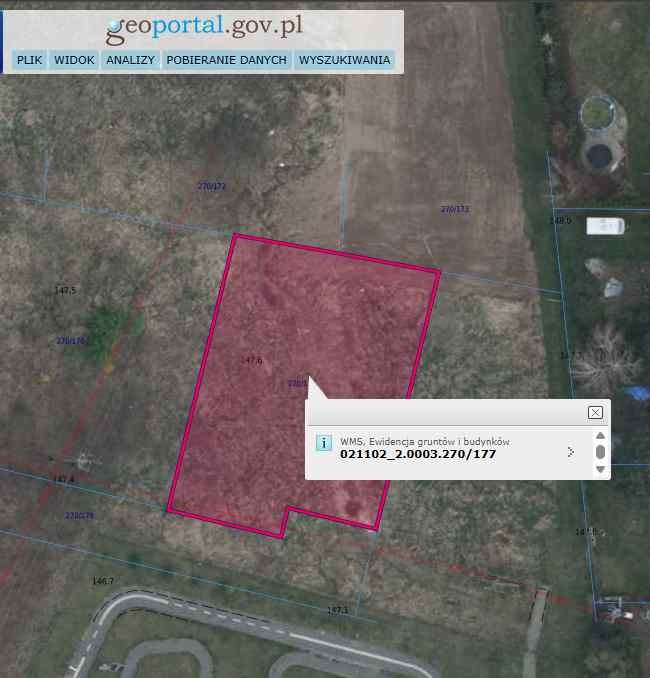
Task: Expand parcel details with right chevron
Action: click(570, 452)
